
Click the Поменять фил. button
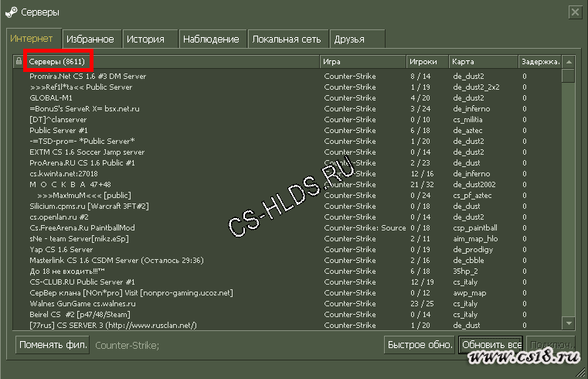tap(53, 345)
